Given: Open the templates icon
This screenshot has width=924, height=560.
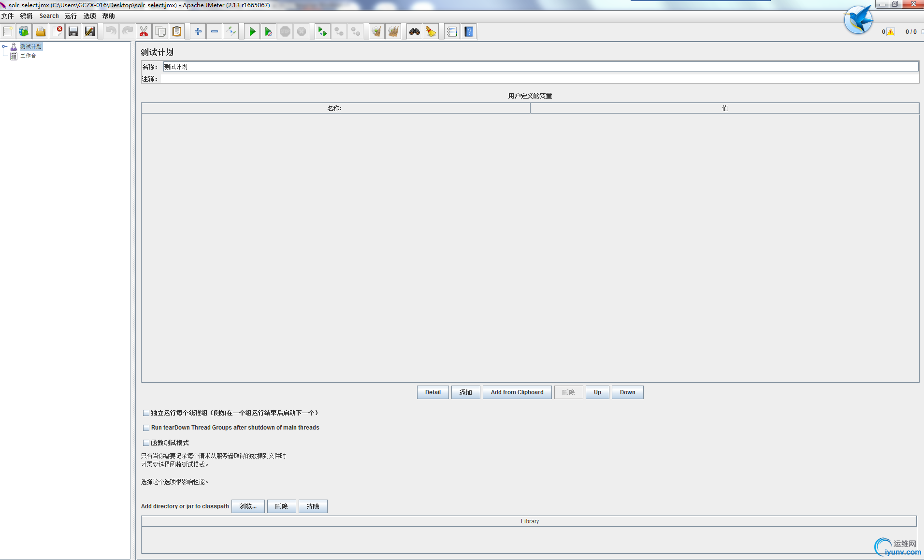Looking at the screenshot, I should [24, 32].
